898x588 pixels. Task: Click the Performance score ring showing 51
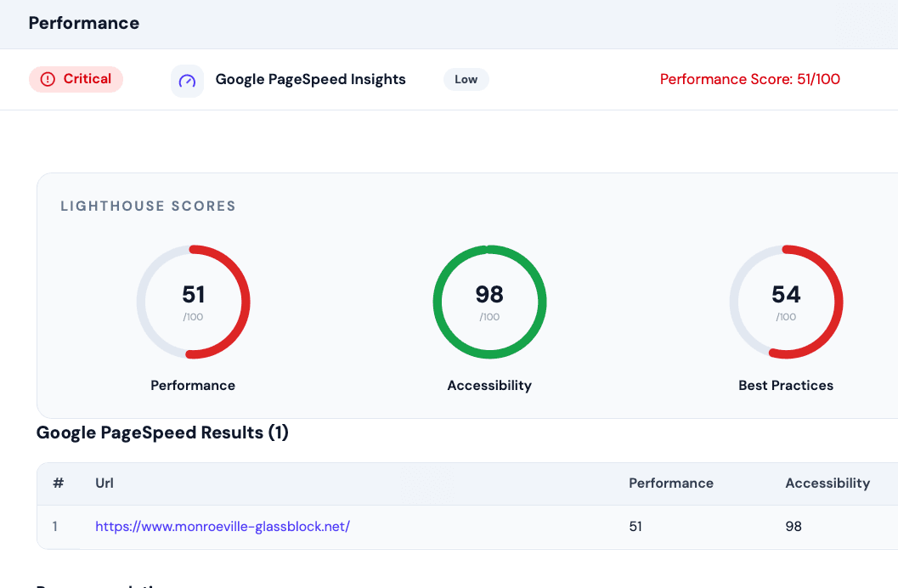[x=193, y=302]
